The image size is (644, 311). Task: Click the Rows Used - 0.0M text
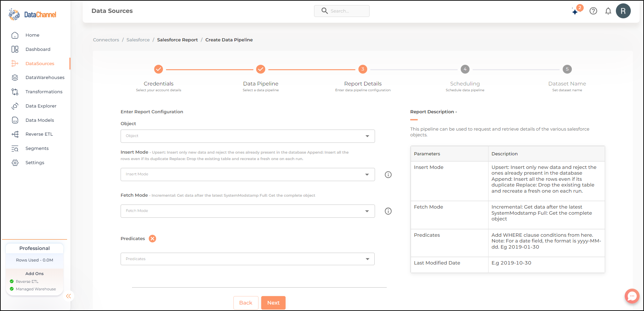(35, 260)
